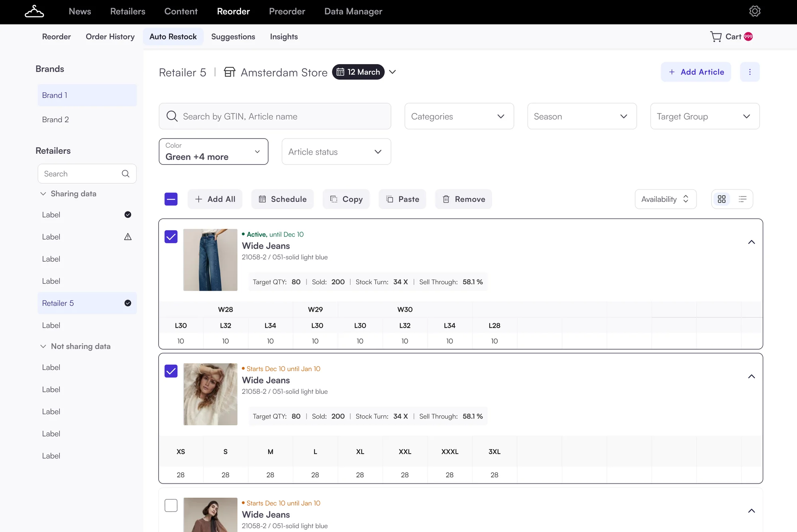Click the Remove button
Image resolution: width=797 pixels, height=532 pixels.
click(463, 199)
